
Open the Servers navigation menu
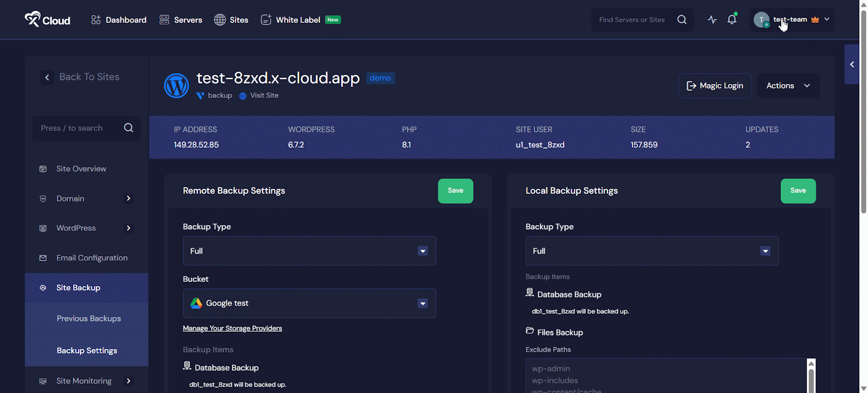pos(181,20)
